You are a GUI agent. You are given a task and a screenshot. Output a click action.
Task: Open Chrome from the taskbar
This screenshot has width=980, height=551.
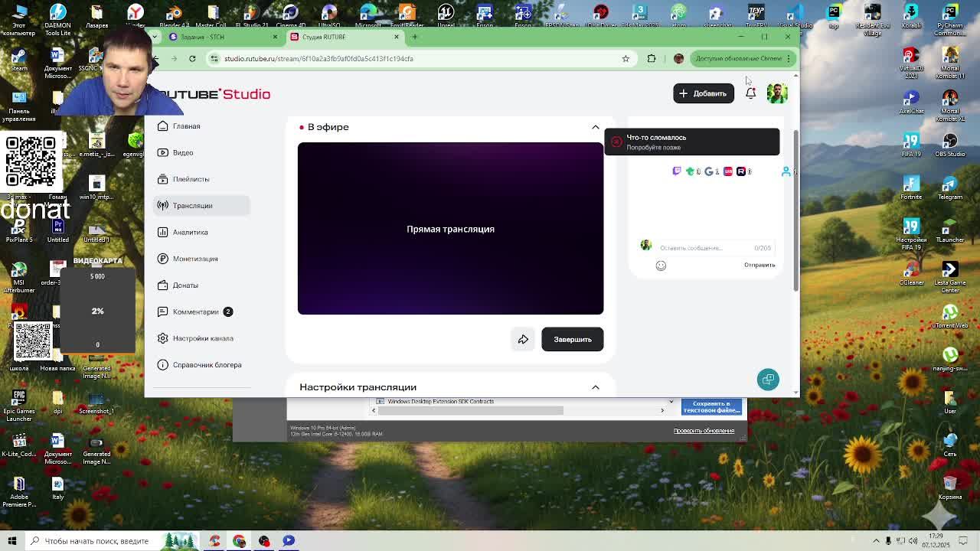(239, 541)
